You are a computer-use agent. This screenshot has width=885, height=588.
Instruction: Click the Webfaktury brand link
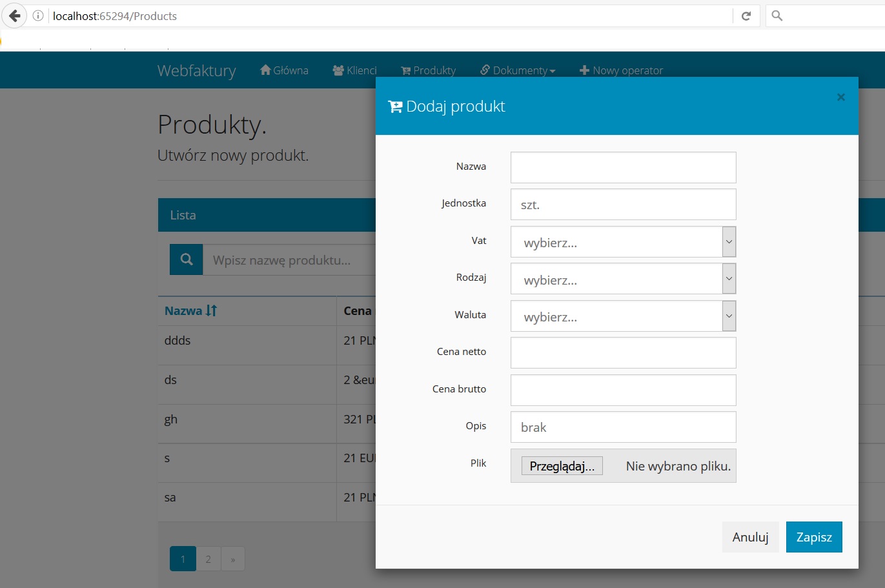196,70
